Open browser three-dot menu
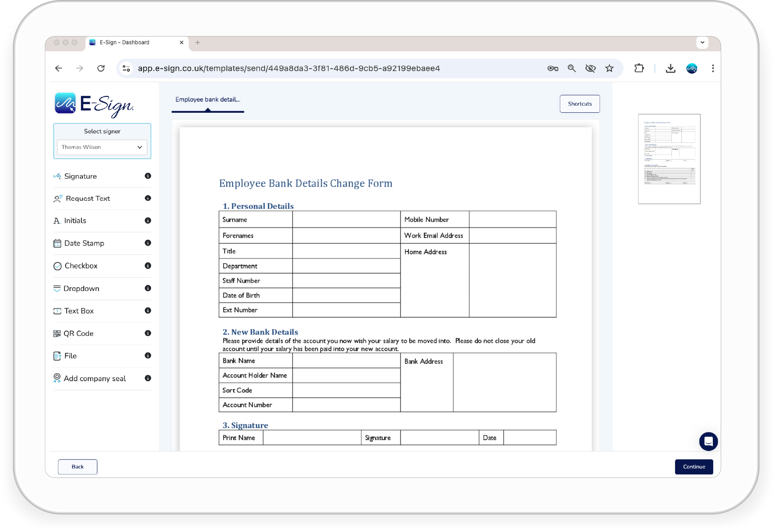This screenshot has height=532, width=774. pyautogui.click(x=713, y=68)
